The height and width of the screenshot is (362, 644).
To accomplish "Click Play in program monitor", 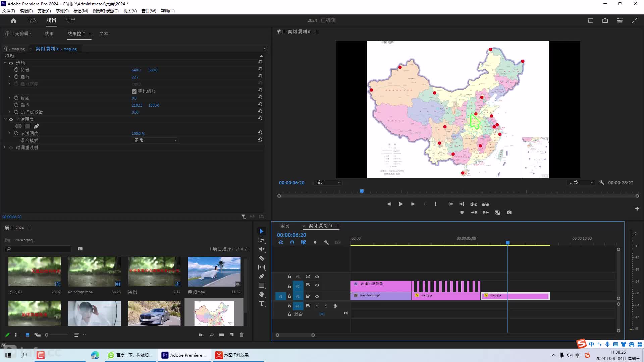I will 400,204.
